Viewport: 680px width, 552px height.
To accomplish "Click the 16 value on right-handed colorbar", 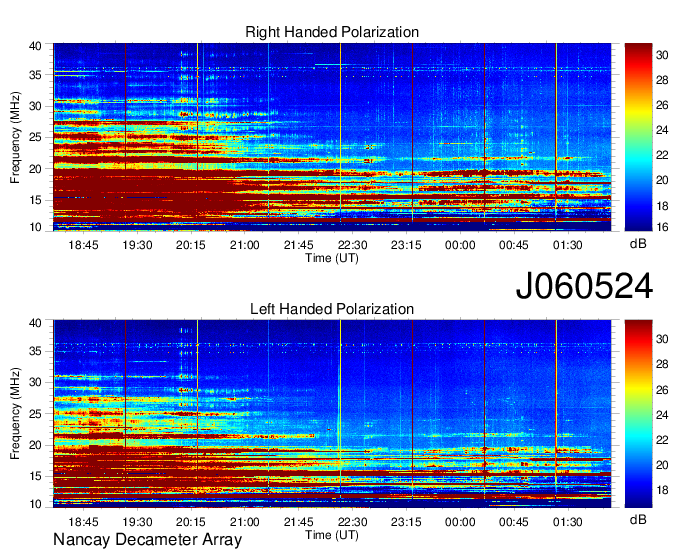I will pyautogui.click(x=662, y=227).
